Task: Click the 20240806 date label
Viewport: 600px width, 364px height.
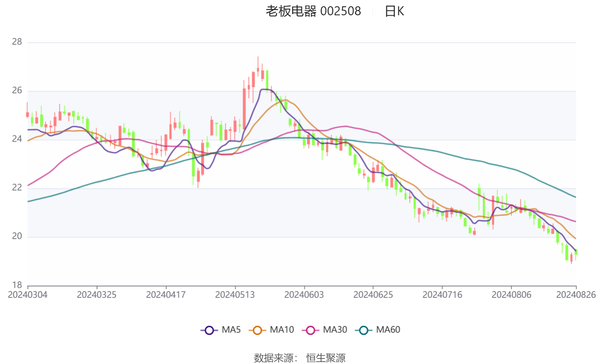Action: pos(511,295)
